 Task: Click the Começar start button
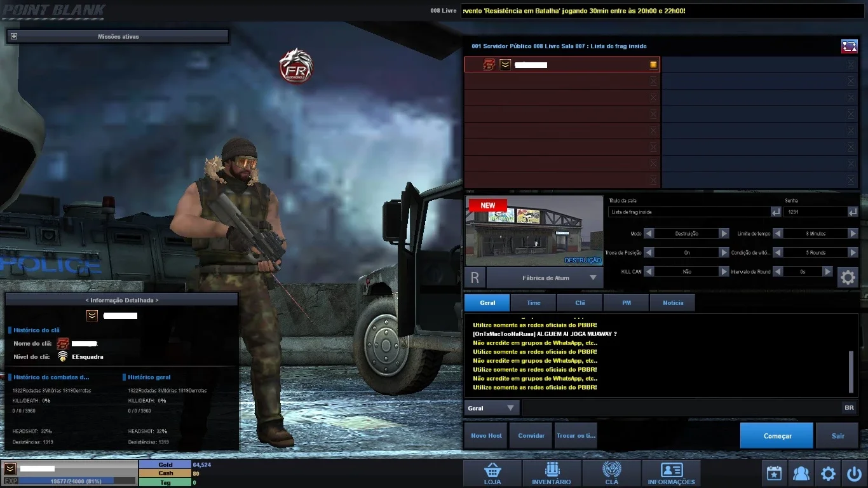pos(776,436)
